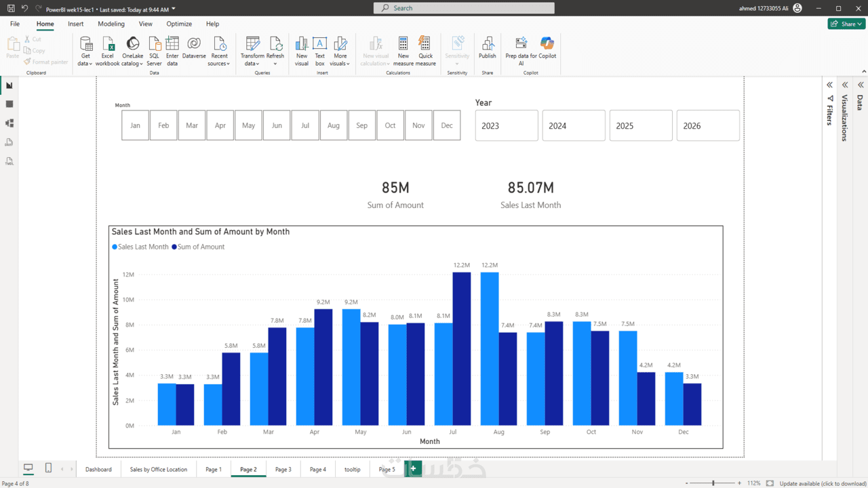Expand the collapsed Filters pane
Screen dimensions: 868x488
(829, 85)
